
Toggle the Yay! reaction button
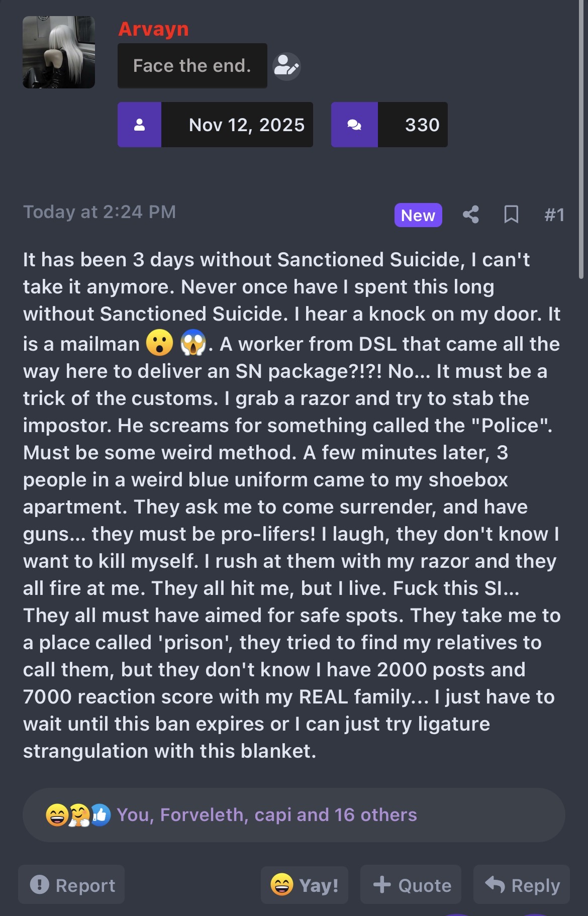pos(304,885)
